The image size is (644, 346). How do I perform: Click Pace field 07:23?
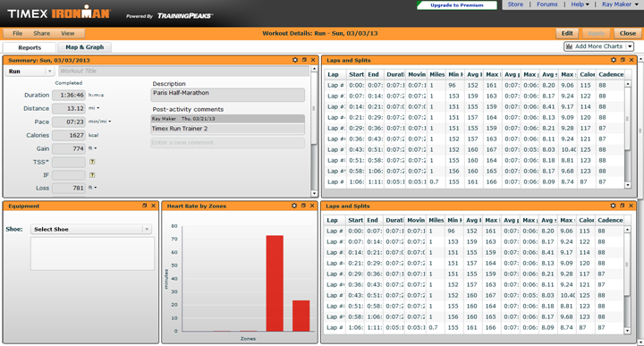click(69, 122)
